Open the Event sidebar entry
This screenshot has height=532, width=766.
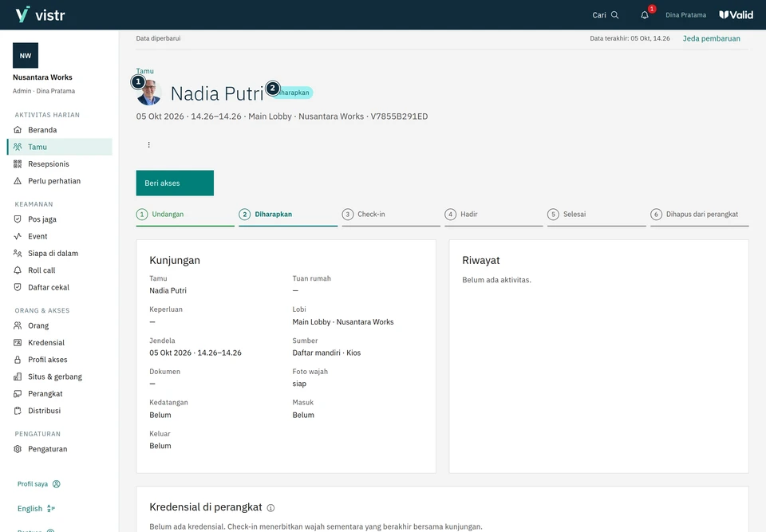click(x=60, y=236)
